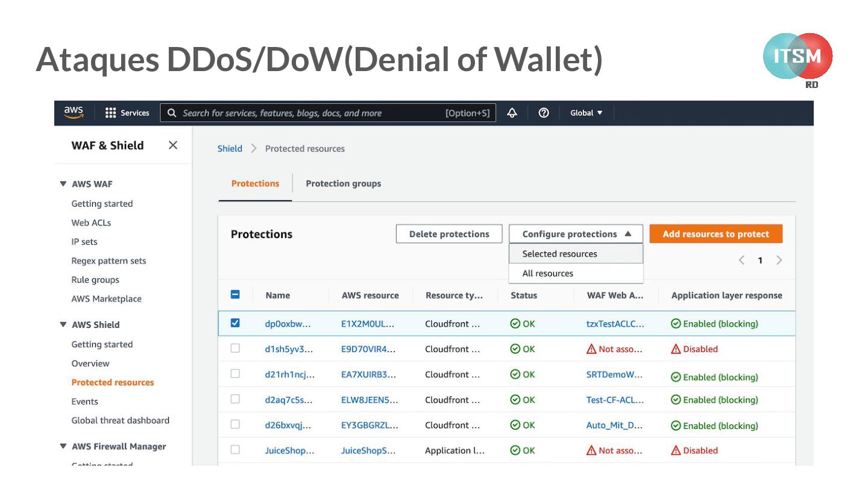Go to previous page of protections

[741, 260]
